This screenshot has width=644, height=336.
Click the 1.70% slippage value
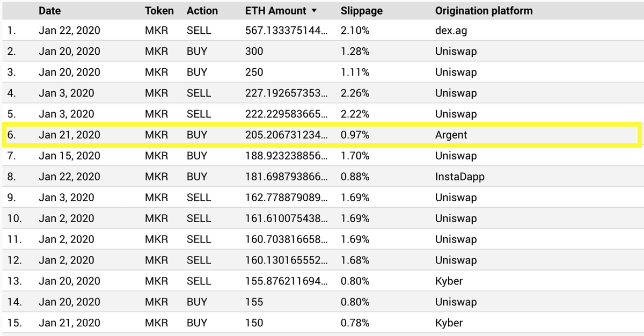tap(355, 156)
